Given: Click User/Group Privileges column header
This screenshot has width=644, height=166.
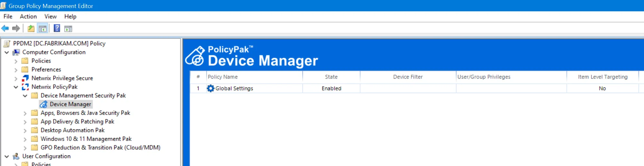Looking at the screenshot, I should tap(511, 77).
